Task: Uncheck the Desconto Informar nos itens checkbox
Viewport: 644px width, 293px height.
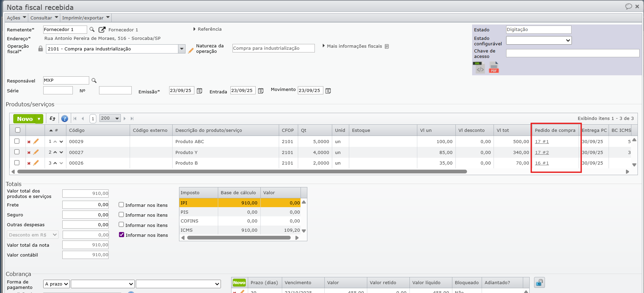Action: click(x=122, y=235)
